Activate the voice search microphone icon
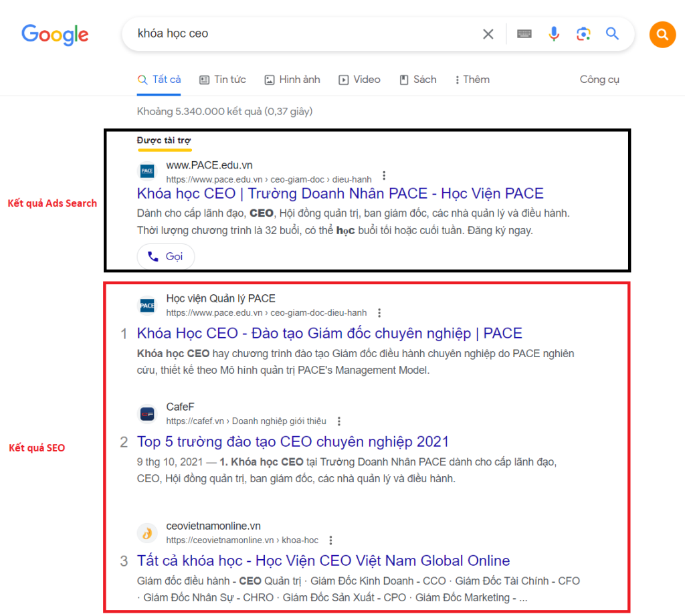The image size is (685, 616). point(554,34)
